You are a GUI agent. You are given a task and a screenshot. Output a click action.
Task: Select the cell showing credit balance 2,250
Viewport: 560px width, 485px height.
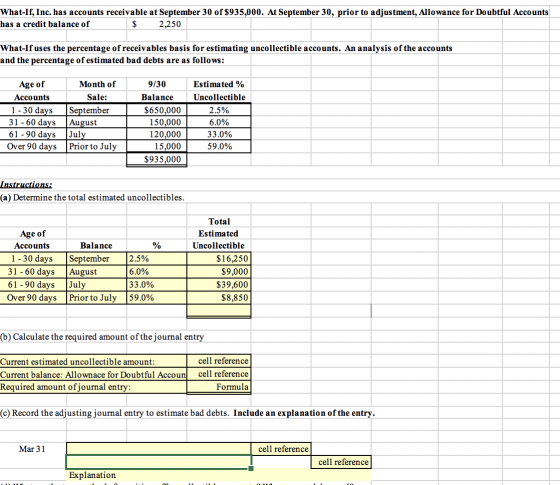coord(156,24)
